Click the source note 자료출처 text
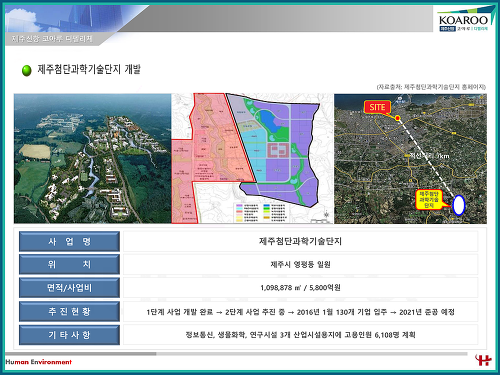500x375 pixels. click(431, 87)
